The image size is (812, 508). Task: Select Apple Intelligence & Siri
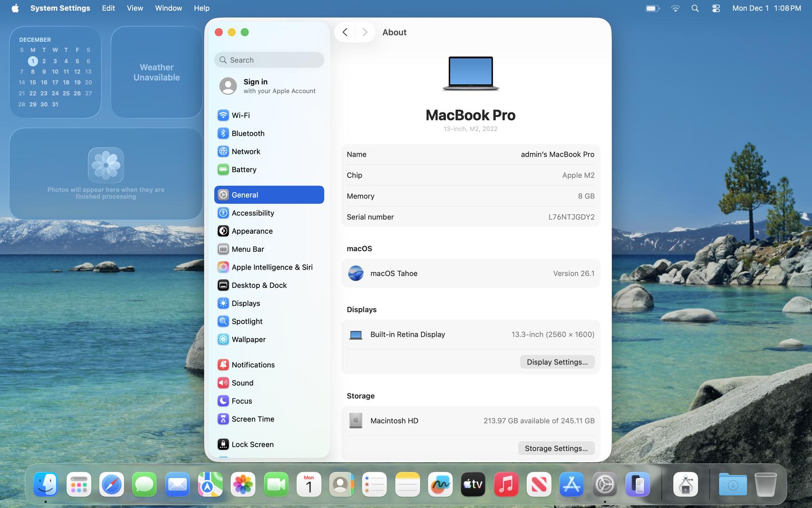pyautogui.click(x=272, y=267)
